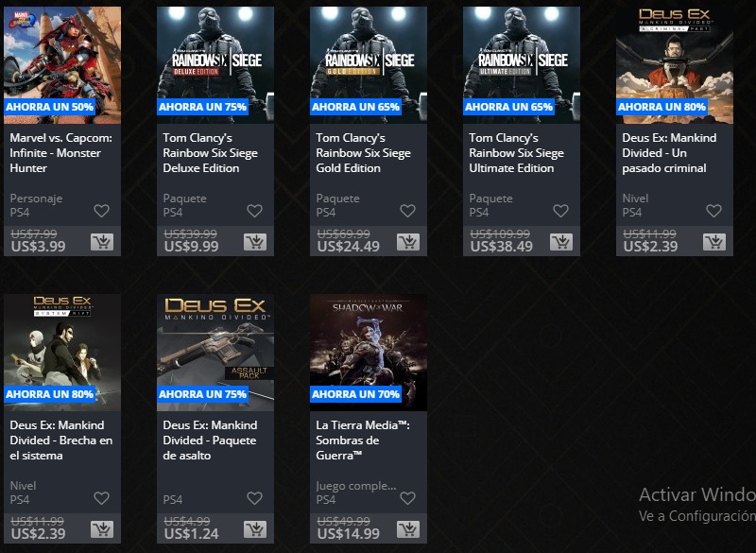Add Marvel vs. Capcom Monster Hunter to cart

point(102,242)
